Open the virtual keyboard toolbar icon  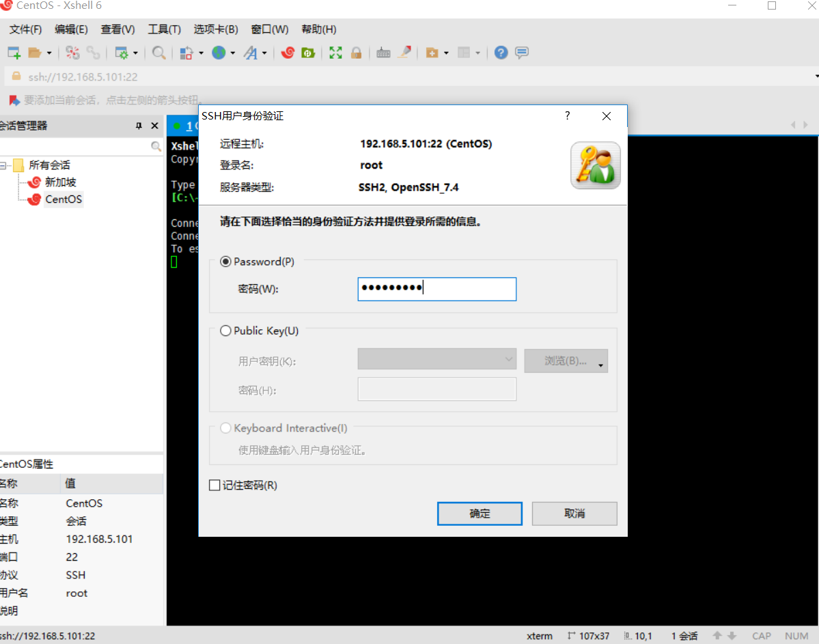click(x=383, y=53)
